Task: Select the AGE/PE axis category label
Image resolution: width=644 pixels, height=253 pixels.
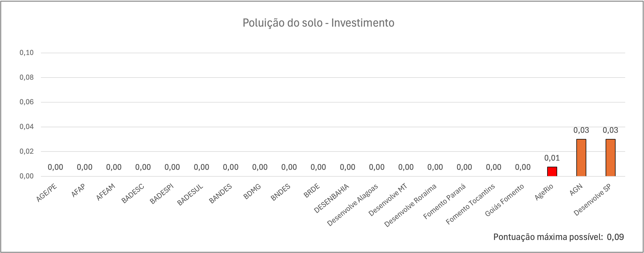Action: point(47,193)
